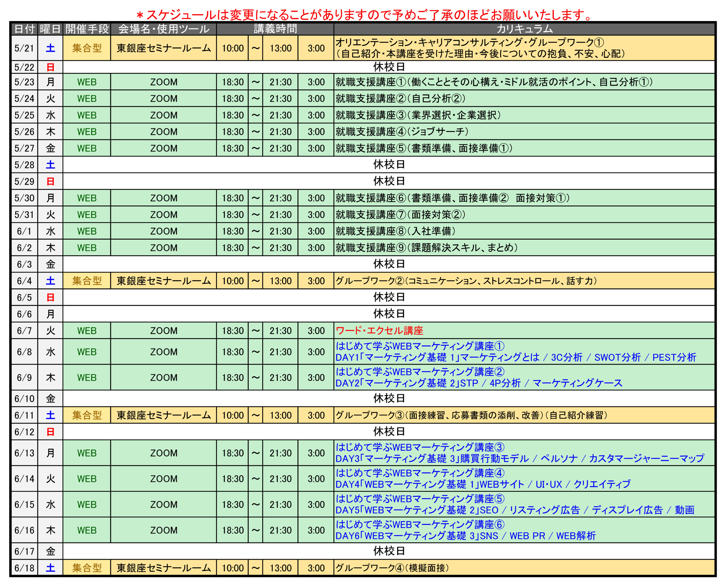Click the 火 weekday cell in the 6/7 row
Screen dimensions: 728x588
tap(50, 331)
